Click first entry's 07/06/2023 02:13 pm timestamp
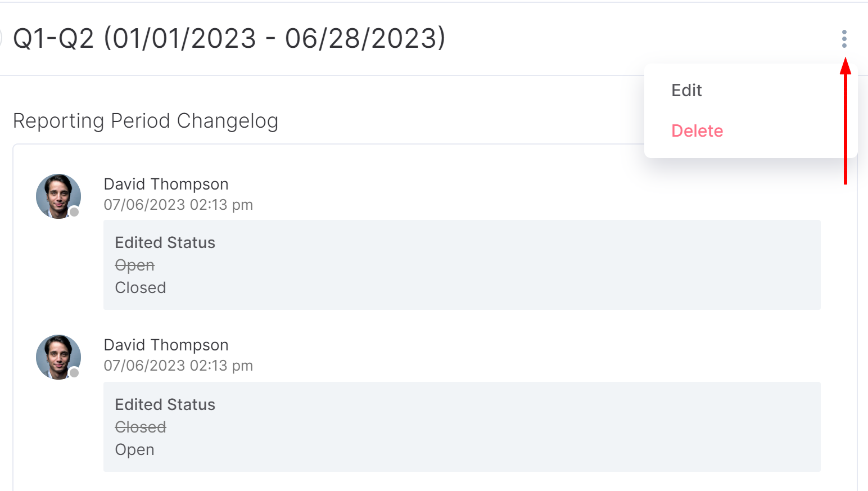The height and width of the screenshot is (491, 868). click(178, 205)
